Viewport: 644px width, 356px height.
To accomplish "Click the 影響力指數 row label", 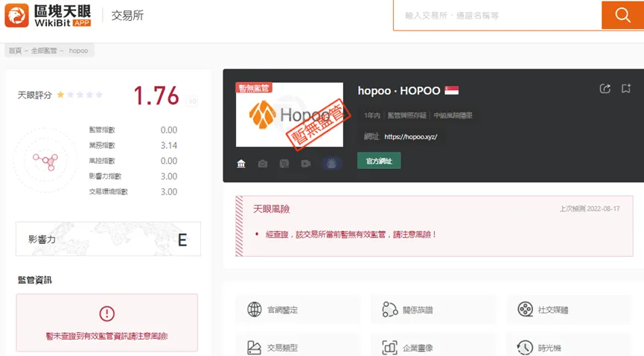I will [x=105, y=177].
